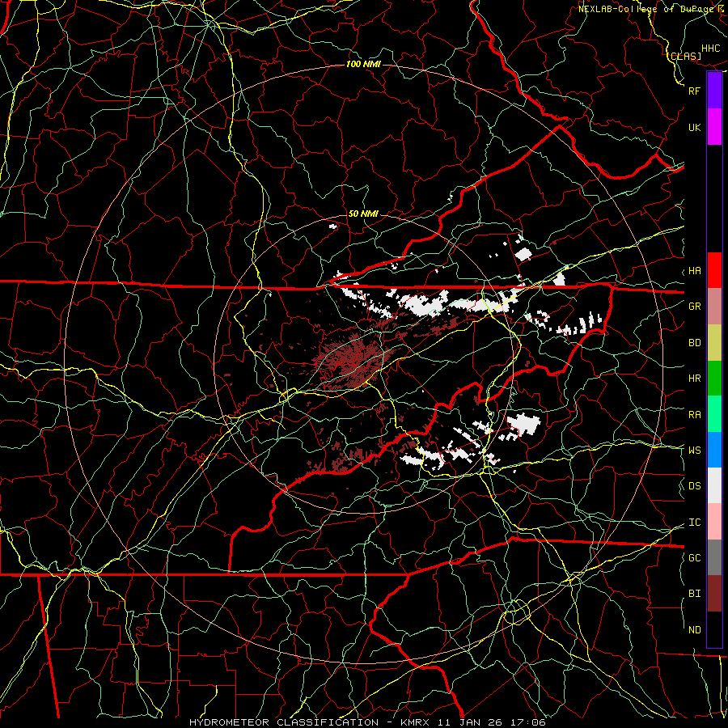728x728 pixels.
Task: Click the 100 NMI range ring label
Action: tap(363, 64)
